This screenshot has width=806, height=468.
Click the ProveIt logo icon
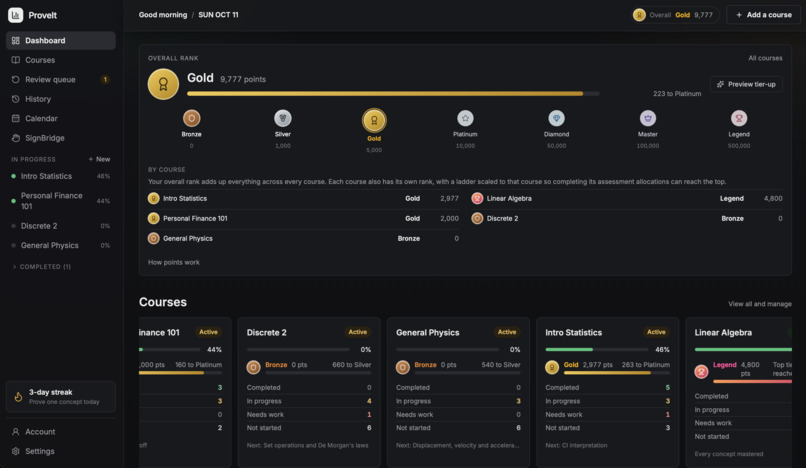pyautogui.click(x=15, y=15)
